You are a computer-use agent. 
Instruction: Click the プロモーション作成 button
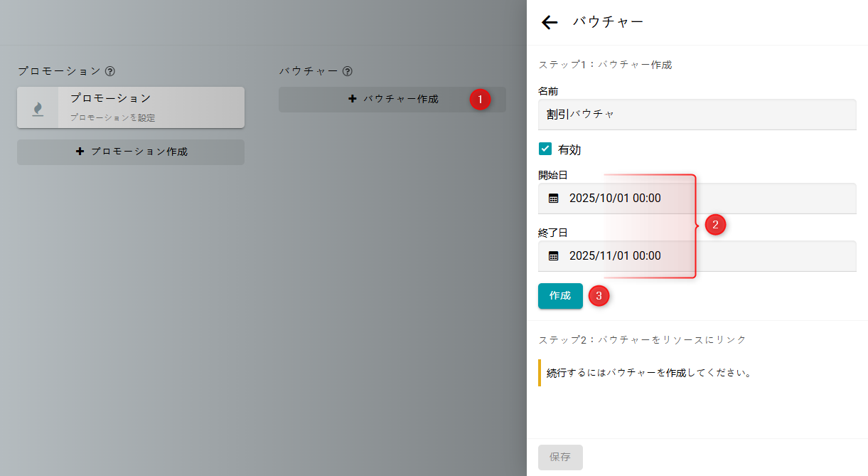click(x=131, y=152)
